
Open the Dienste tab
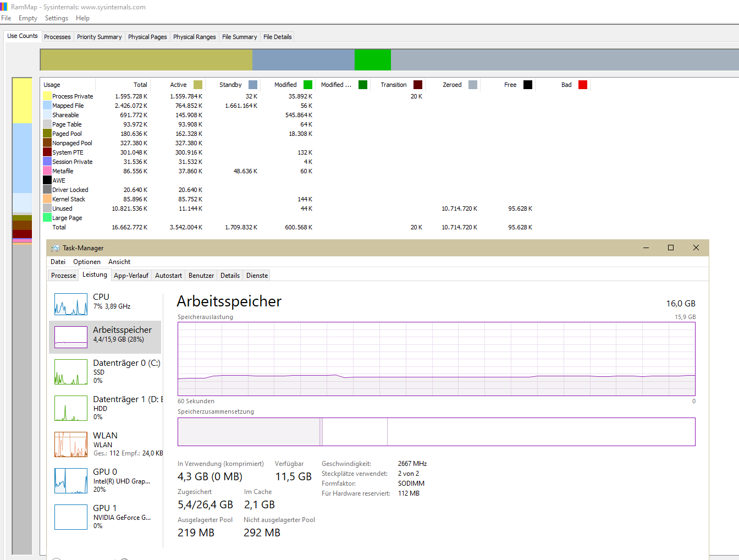coord(257,276)
